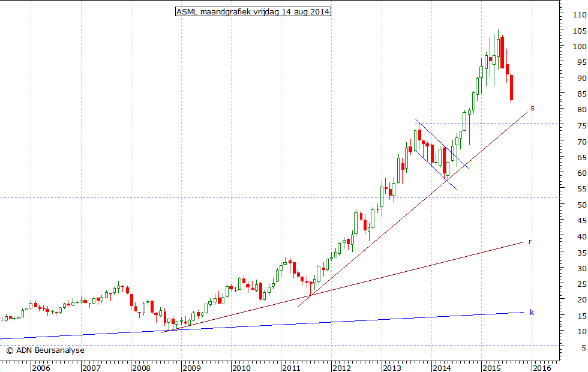Click the 10 price label on the price axis

pos(582,332)
